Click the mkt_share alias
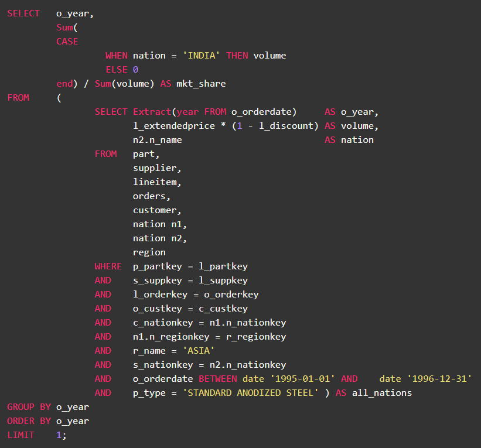The width and height of the screenshot is (481, 448). 201,84
